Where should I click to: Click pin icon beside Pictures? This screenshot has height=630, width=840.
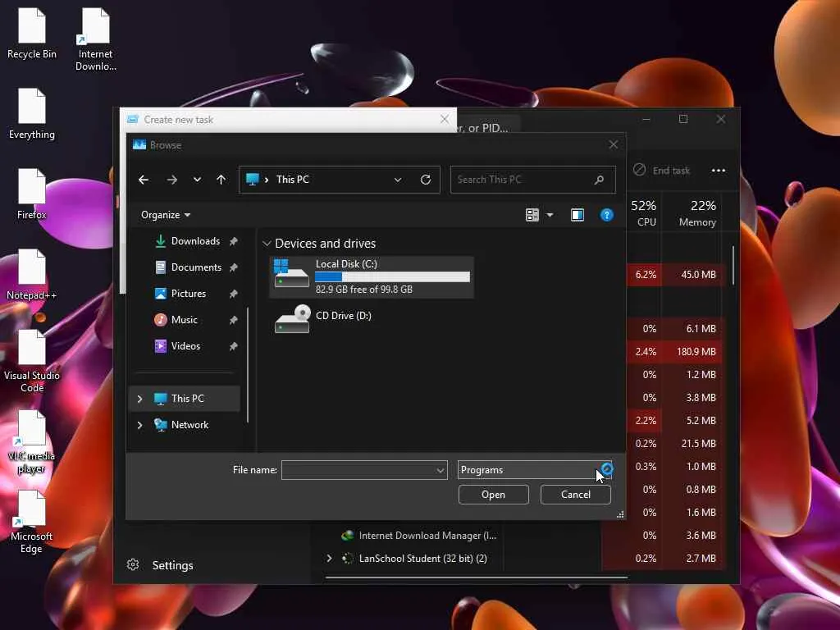pos(233,294)
